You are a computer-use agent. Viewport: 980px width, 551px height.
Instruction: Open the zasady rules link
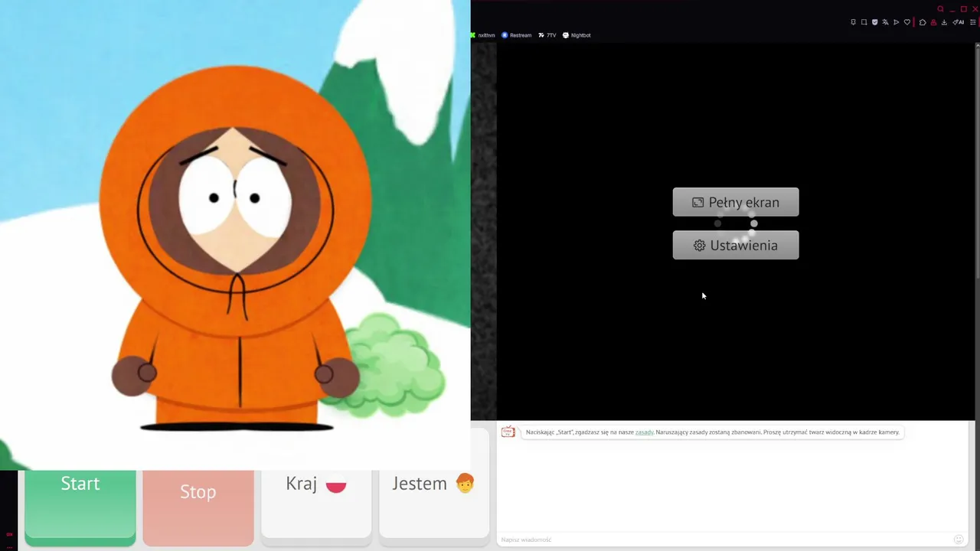click(645, 432)
